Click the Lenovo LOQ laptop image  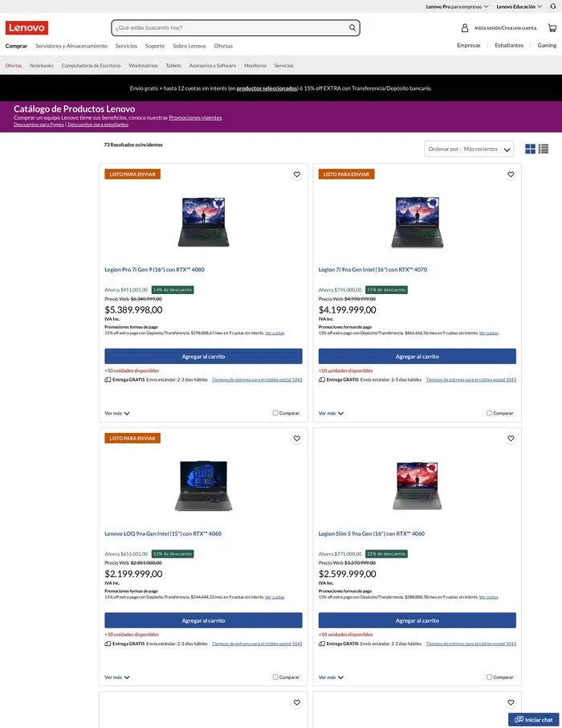[203, 485]
